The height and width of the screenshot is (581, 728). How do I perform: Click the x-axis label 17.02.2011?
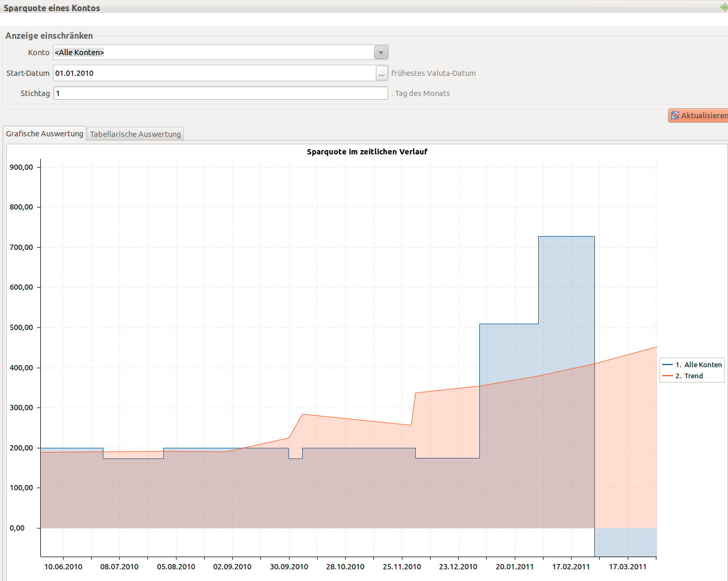tap(571, 567)
